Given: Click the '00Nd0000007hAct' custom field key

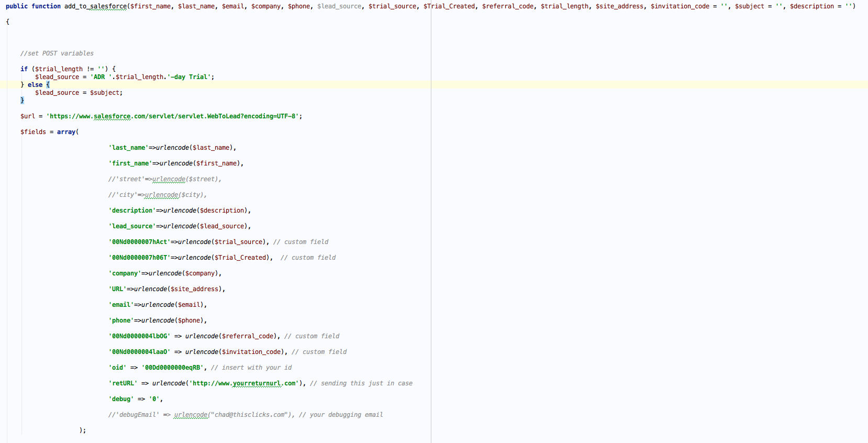Looking at the screenshot, I should 140,242.
